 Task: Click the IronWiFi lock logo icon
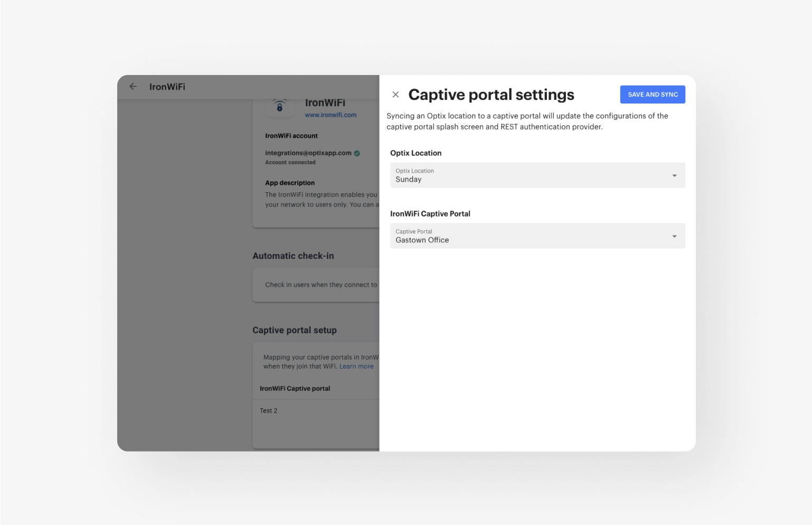pos(279,106)
